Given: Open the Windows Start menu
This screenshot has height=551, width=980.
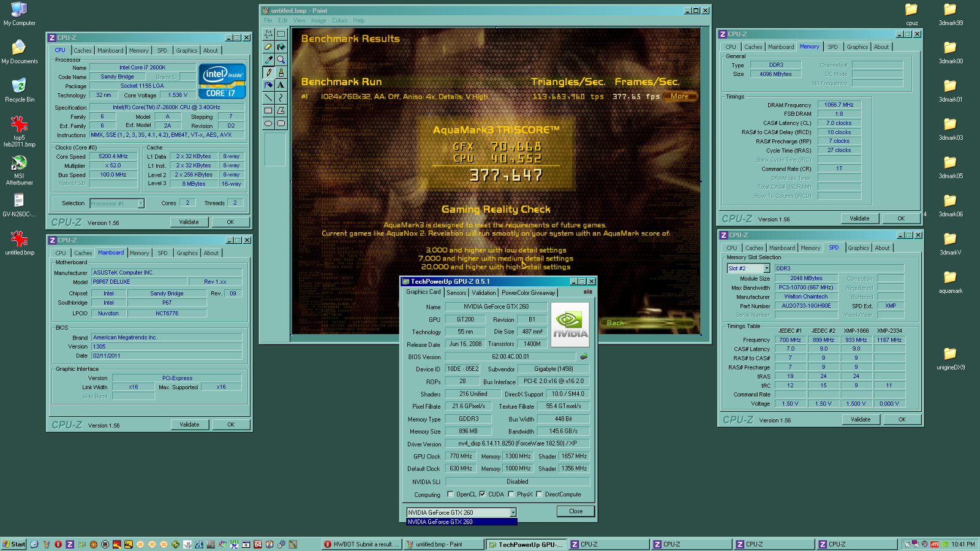Looking at the screenshot, I should 13,544.
